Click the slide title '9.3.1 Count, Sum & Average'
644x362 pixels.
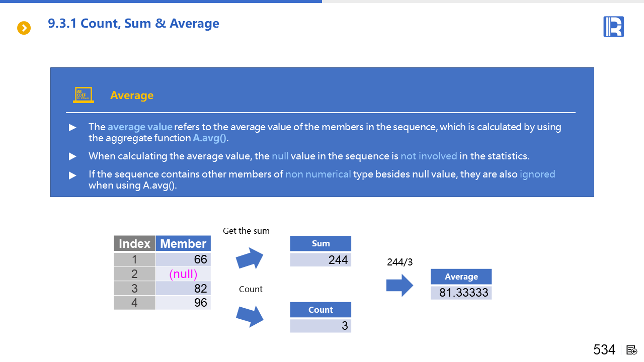pos(133,24)
